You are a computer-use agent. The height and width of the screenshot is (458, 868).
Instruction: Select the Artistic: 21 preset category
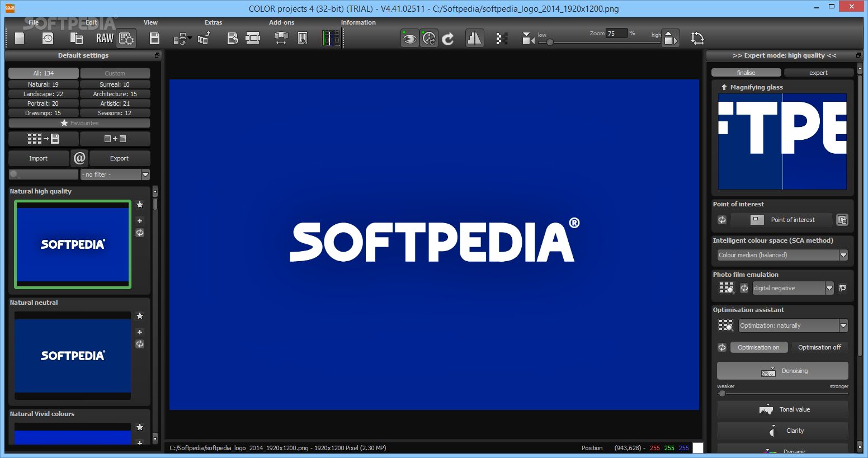[115, 103]
